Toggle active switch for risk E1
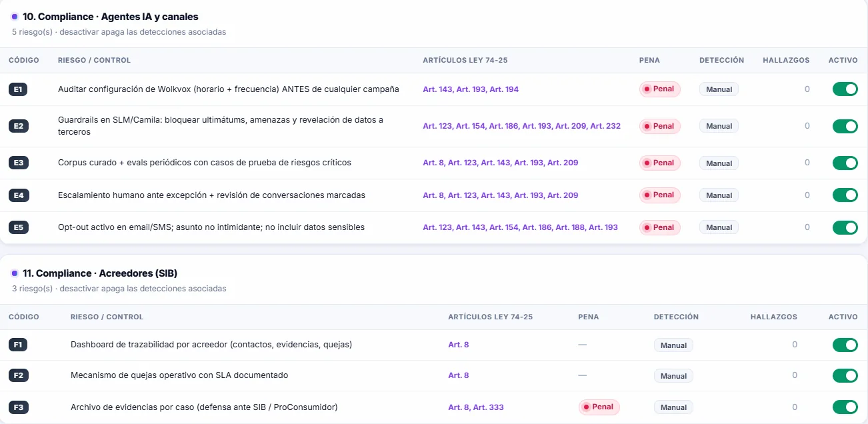 (x=845, y=89)
